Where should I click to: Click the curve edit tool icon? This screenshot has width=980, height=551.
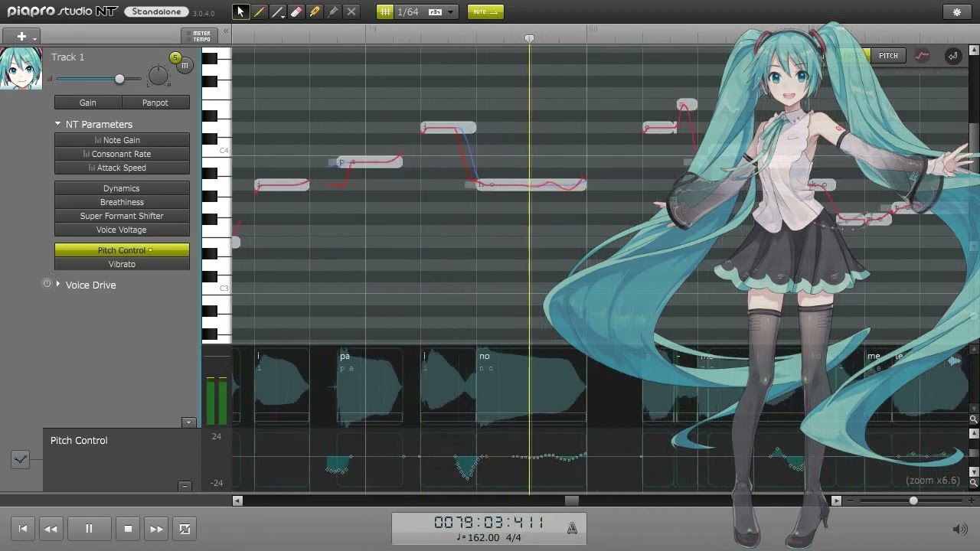pyautogui.click(x=21, y=459)
